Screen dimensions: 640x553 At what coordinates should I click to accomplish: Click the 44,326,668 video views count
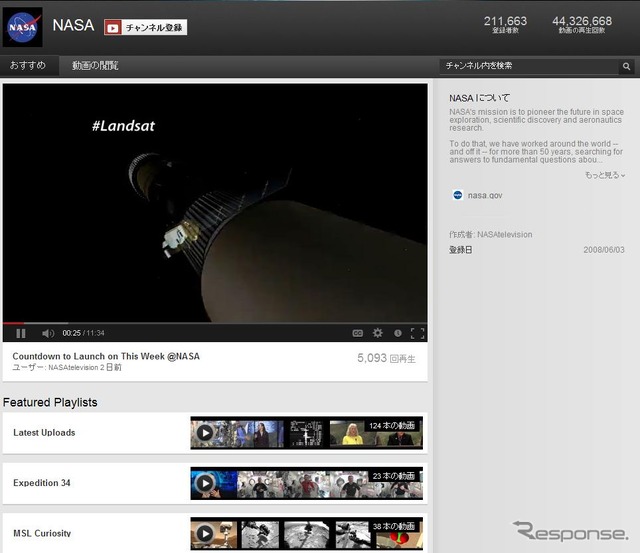coord(582,21)
